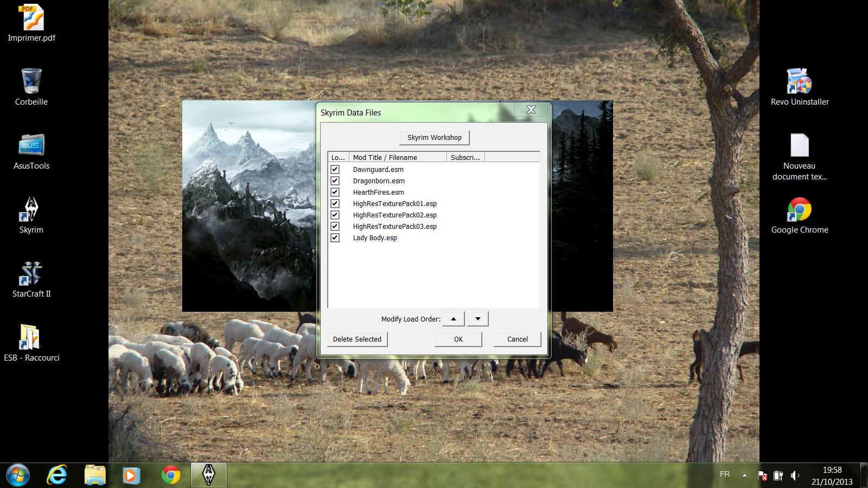The height and width of the screenshot is (488, 868).
Task: Close the Skyrim Data Files dialog
Action: (x=532, y=110)
